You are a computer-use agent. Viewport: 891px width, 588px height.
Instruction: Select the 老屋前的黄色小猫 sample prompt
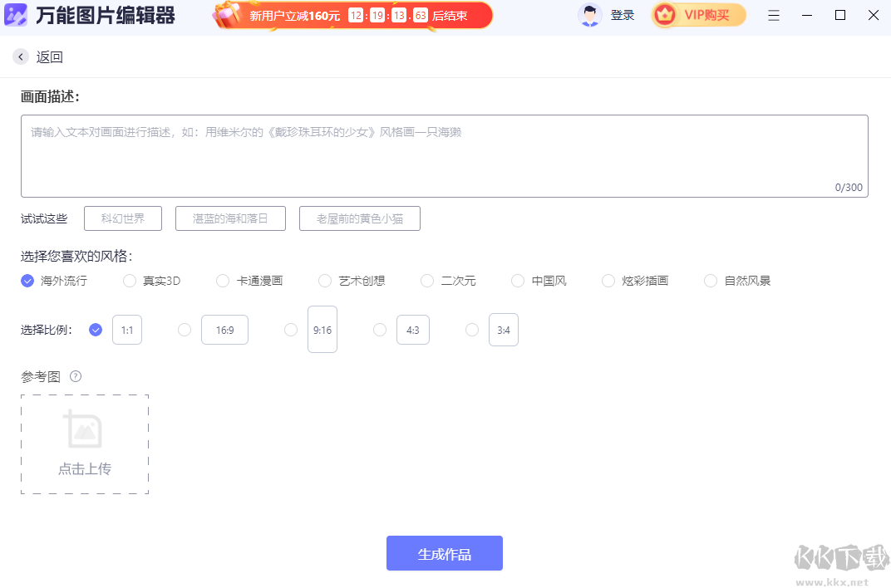359,218
